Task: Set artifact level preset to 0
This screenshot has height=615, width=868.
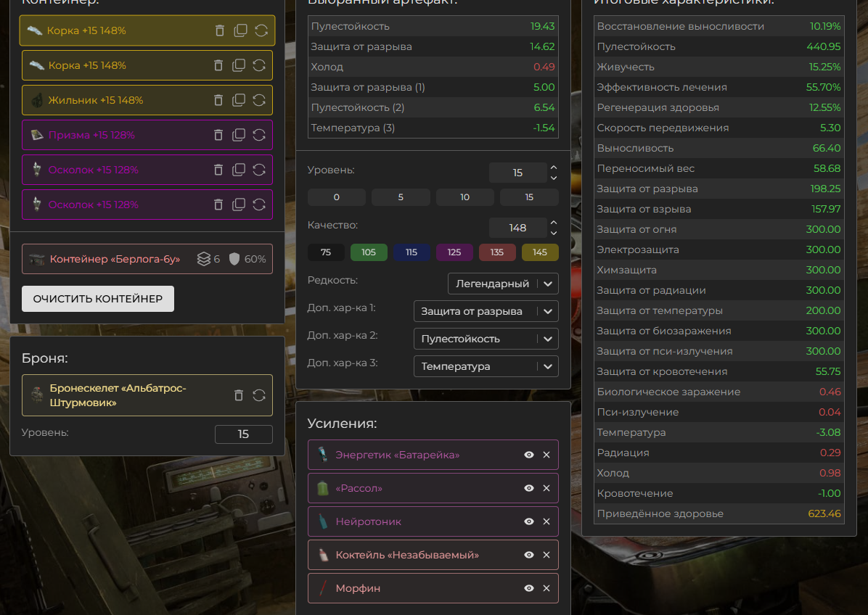Action: (x=337, y=197)
